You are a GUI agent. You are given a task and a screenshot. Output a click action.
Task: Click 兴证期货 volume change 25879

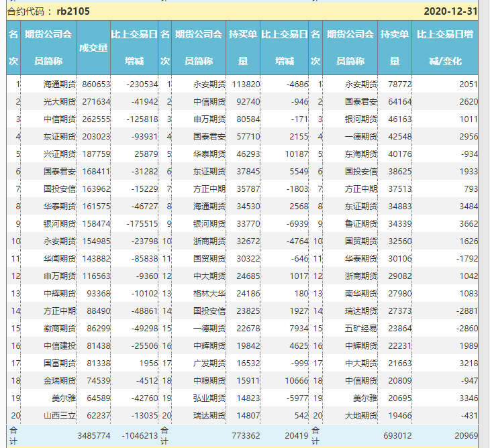(146, 154)
